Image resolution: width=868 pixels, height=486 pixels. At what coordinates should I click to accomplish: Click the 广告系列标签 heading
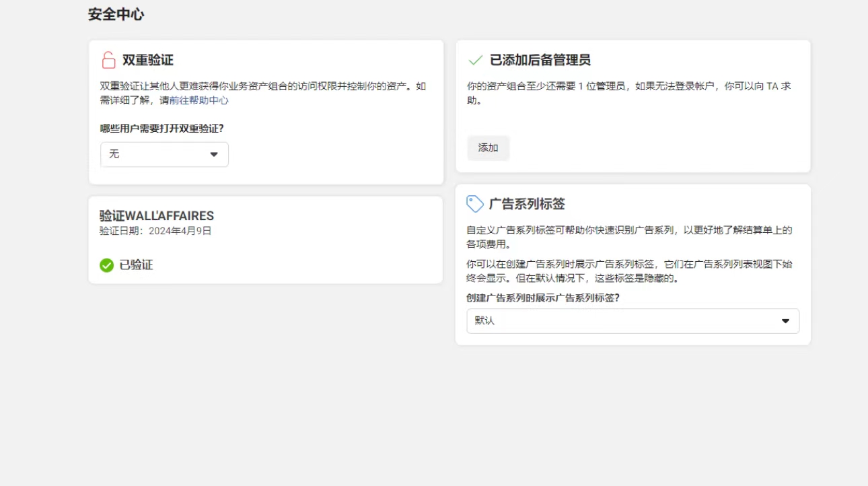click(x=527, y=204)
